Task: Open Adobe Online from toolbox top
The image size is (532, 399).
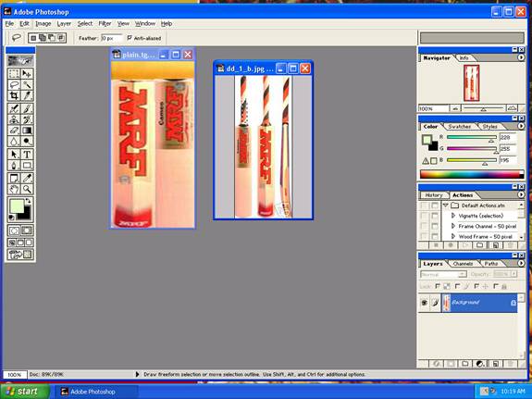Action: (20, 61)
